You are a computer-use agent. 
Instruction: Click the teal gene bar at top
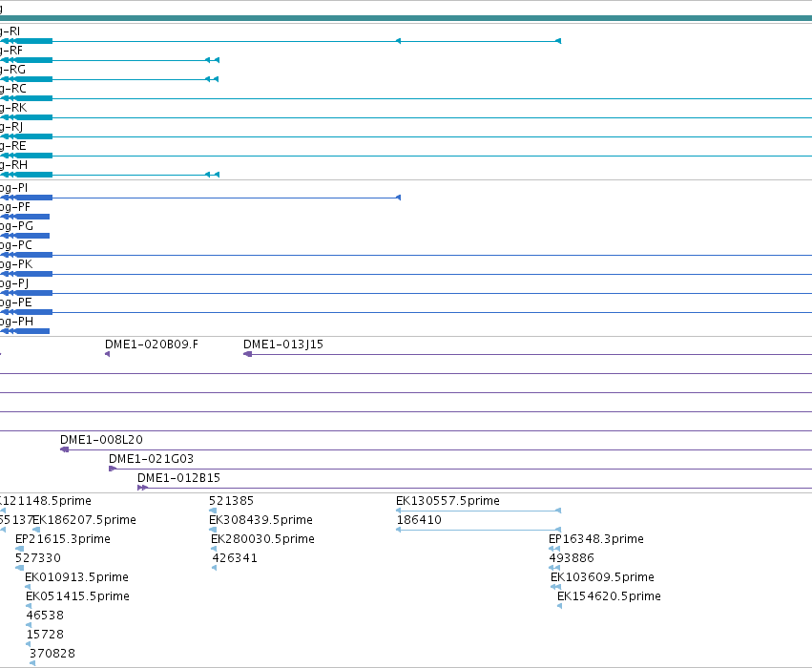click(x=406, y=18)
